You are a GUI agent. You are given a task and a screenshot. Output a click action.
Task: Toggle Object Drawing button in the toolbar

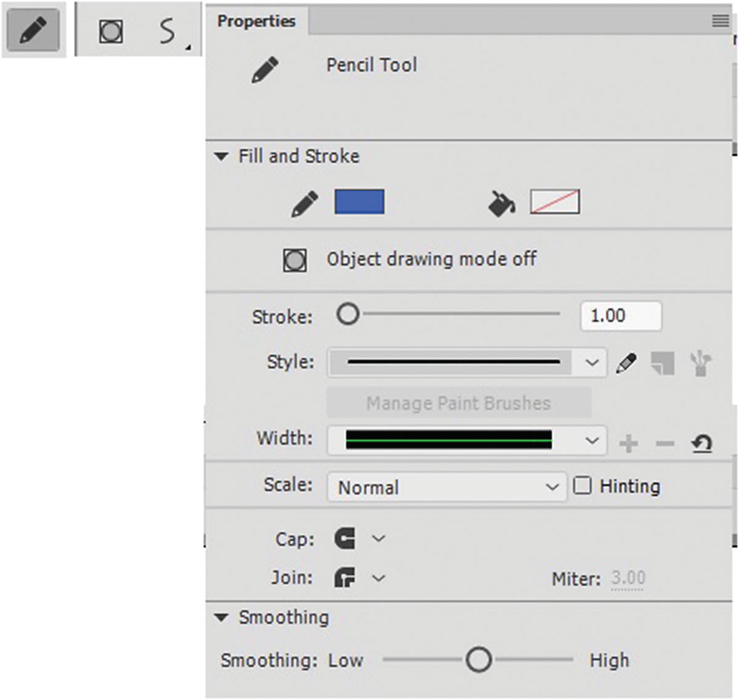point(111,31)
